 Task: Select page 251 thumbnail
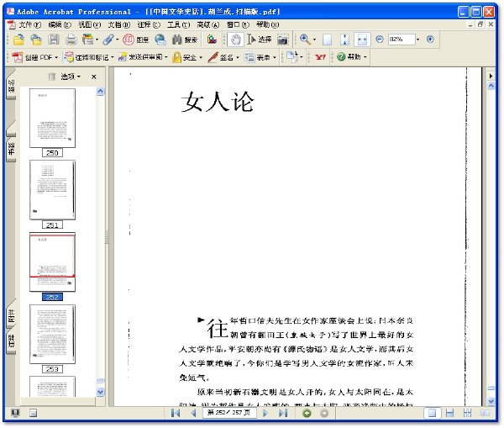pyautogui.click(x=52, y=190)
